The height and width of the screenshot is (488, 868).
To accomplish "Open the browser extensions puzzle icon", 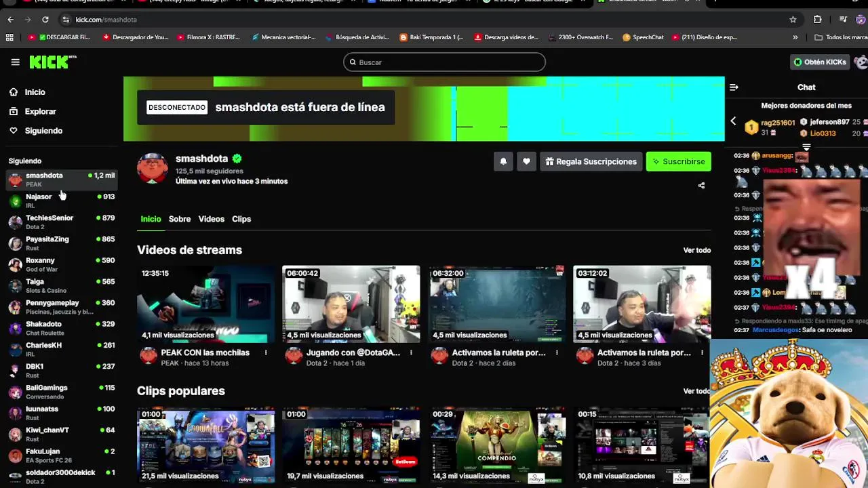I will tap(817, 20).
